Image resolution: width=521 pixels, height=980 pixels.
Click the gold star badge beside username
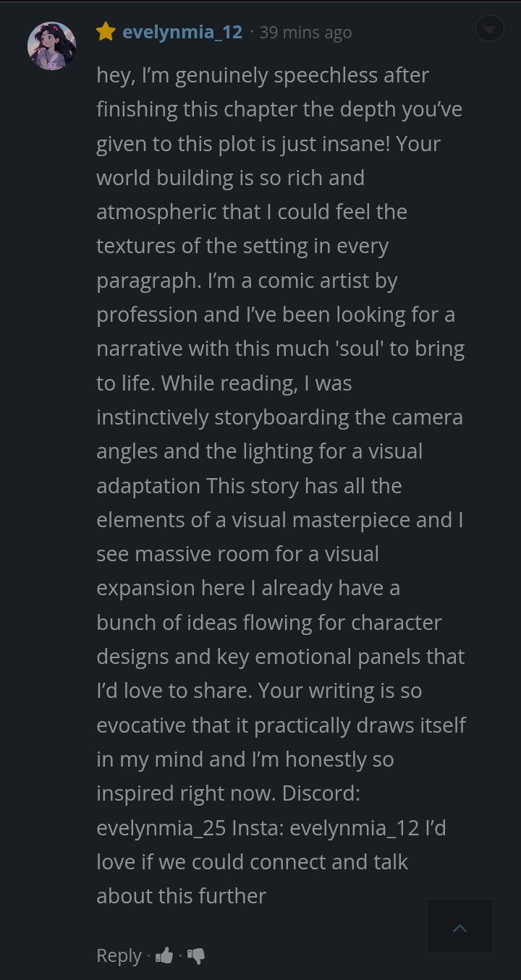coord(106,32)
